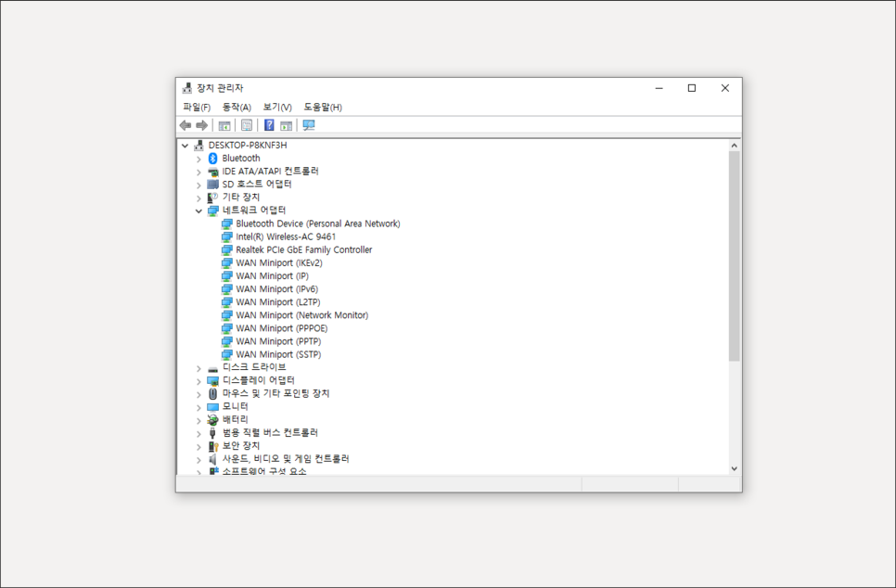The width and height of the screenshot is (896, 588).
Task: Click the icon beside Realtek PCIe GbE Family Controller
Action: click(227, 250)
